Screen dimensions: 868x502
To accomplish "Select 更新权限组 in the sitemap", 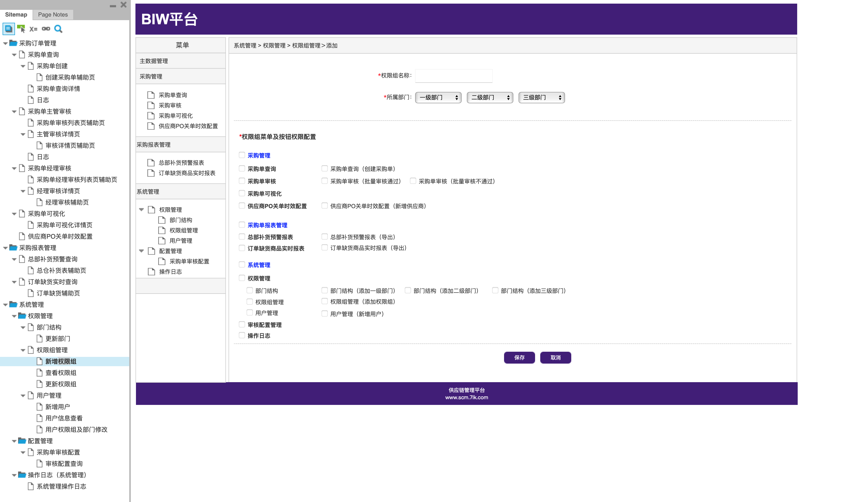I will [x=61, y=384].
